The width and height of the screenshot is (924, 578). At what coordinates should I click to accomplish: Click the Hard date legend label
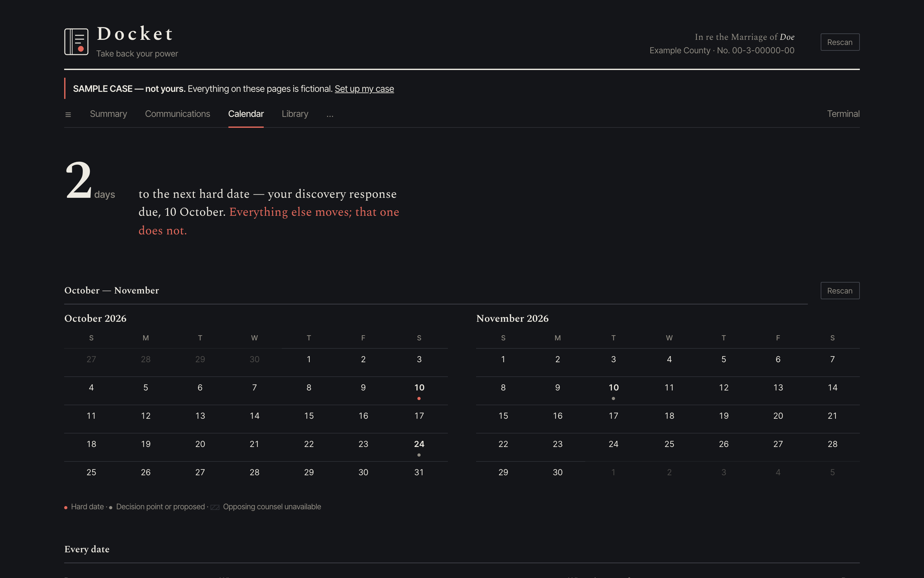tap(88, 507)
